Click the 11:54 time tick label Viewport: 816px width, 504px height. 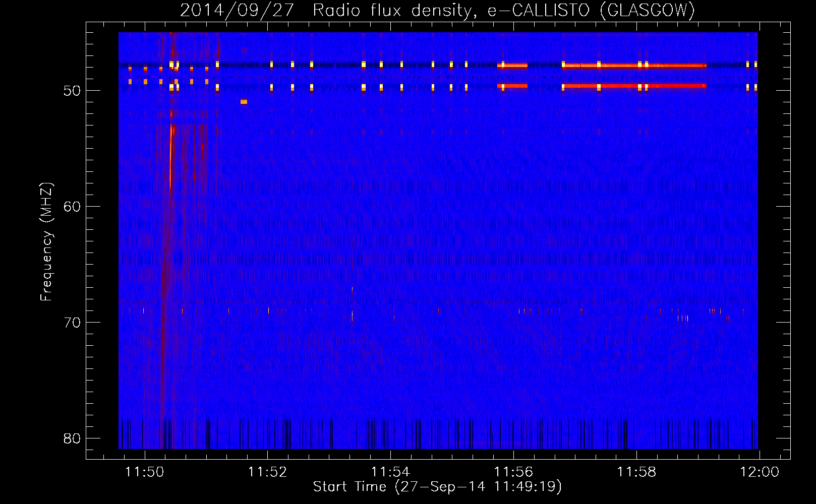click(x=391, y=472)
